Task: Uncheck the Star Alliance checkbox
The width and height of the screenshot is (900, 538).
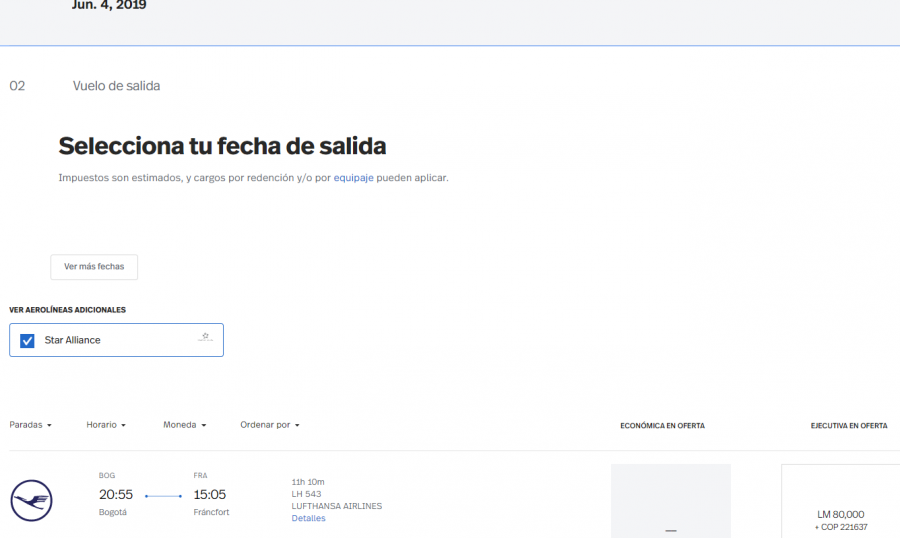Action: pos(28,340)
